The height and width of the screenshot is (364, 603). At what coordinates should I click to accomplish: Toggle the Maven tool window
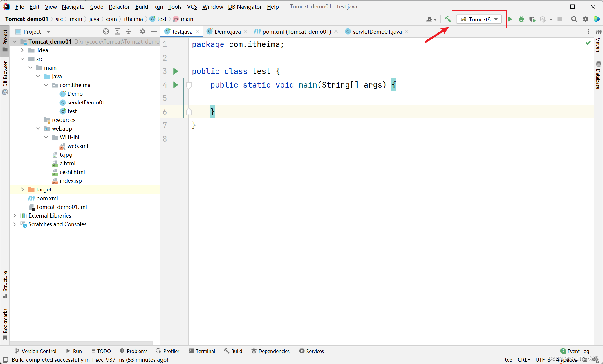click(598, 41)
